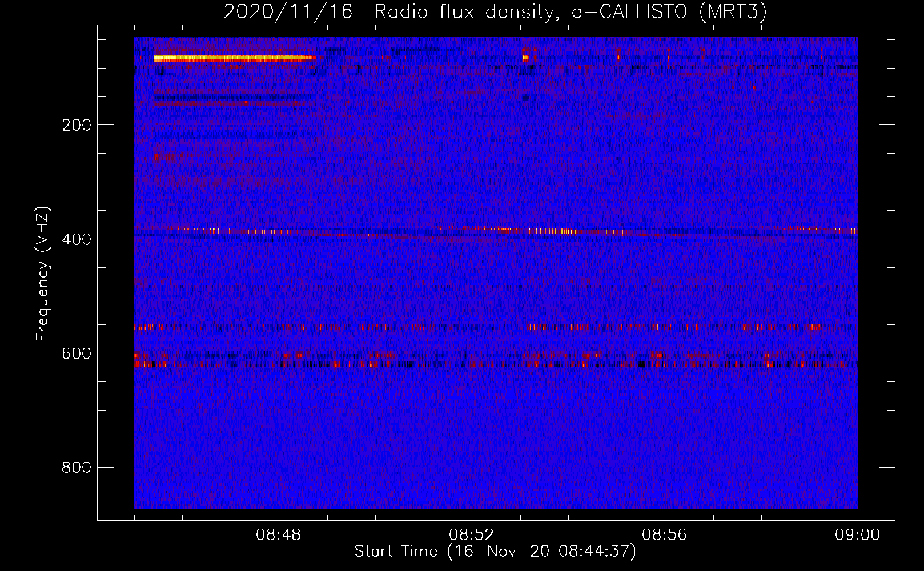
Task: Click the 600 frequency tick label
Action: pos(77,353)
